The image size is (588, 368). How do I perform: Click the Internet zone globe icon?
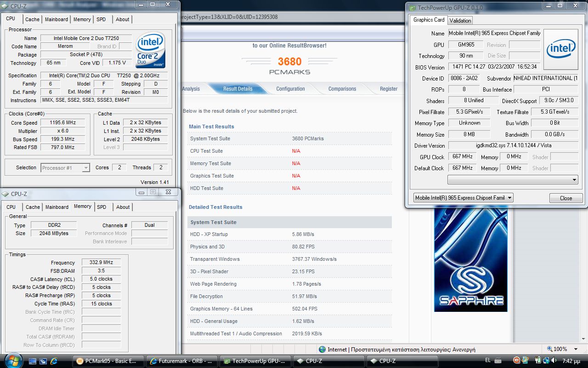322,350
